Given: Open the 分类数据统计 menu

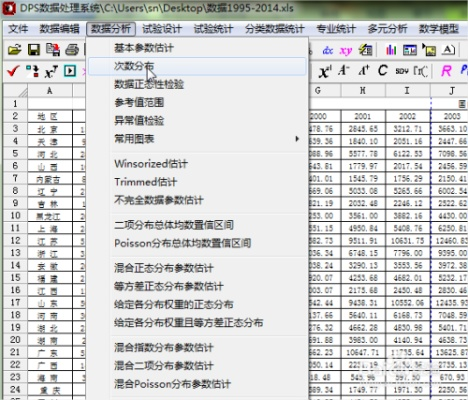Looking at the screenshot, I should (x=275, y=29).
